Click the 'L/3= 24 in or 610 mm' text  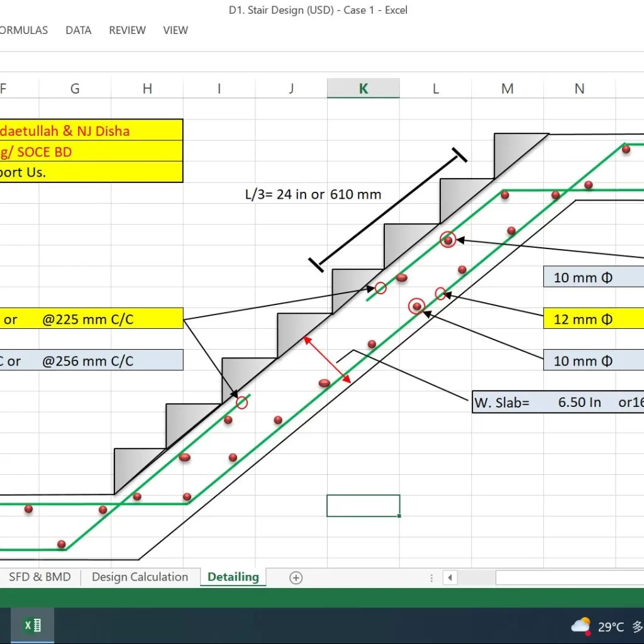click(x=313, y=194)
